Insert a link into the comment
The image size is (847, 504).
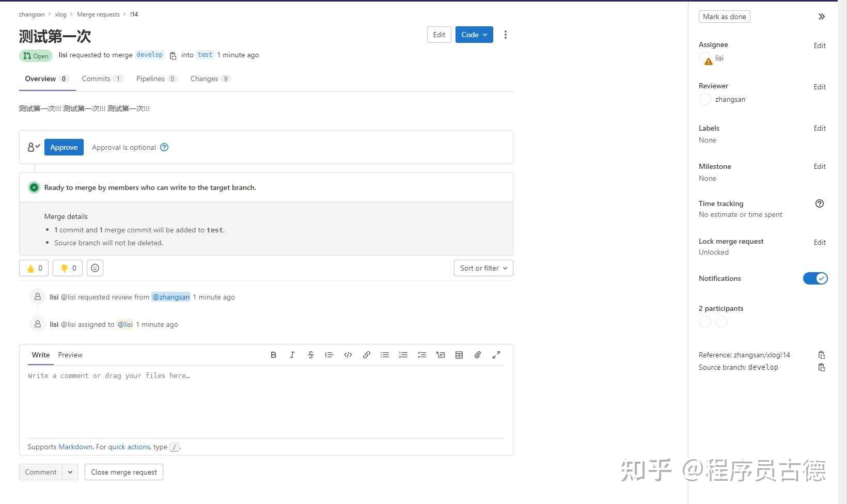pos(366,355)
